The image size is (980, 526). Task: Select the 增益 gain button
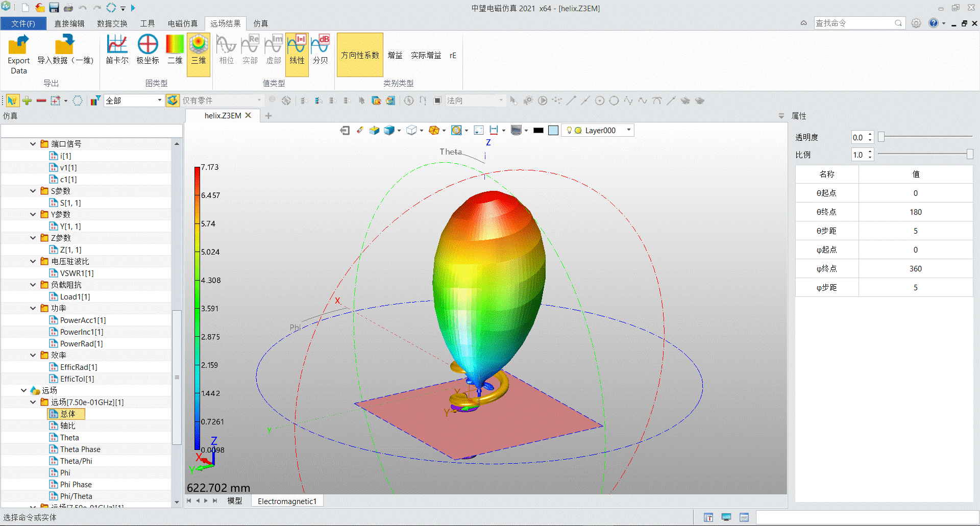(395, 55)
